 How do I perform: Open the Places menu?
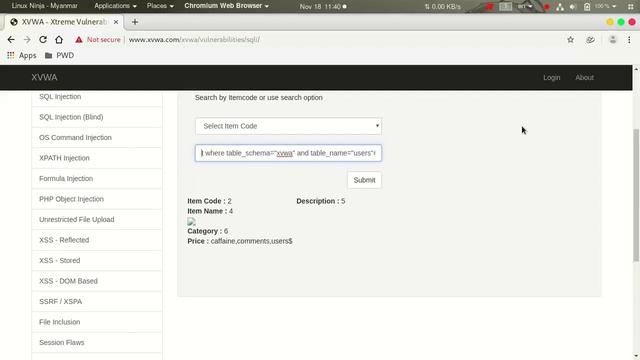160,6
